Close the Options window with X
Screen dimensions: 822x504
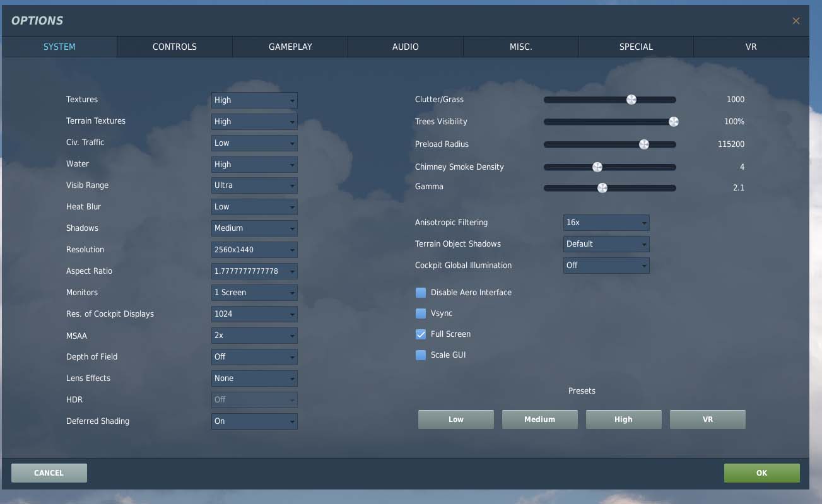[796, 21]
